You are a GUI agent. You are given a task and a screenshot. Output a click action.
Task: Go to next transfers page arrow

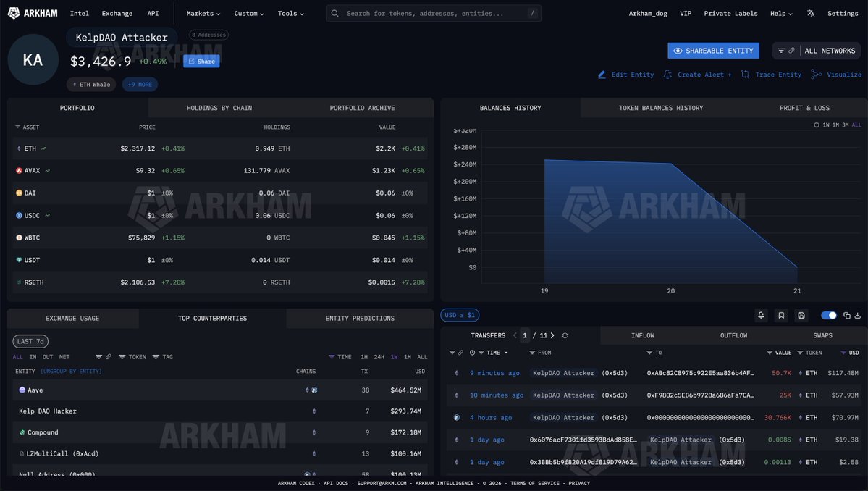tap(552, 335)
